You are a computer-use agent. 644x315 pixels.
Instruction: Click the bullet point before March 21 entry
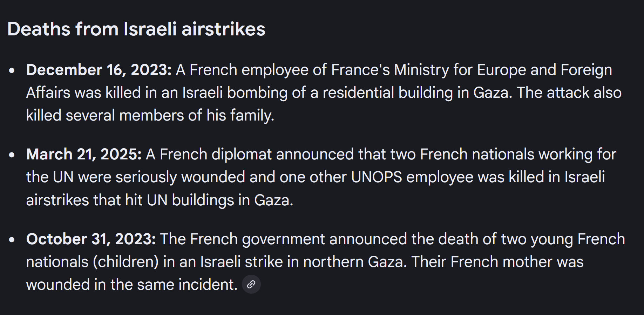(12, 155)
